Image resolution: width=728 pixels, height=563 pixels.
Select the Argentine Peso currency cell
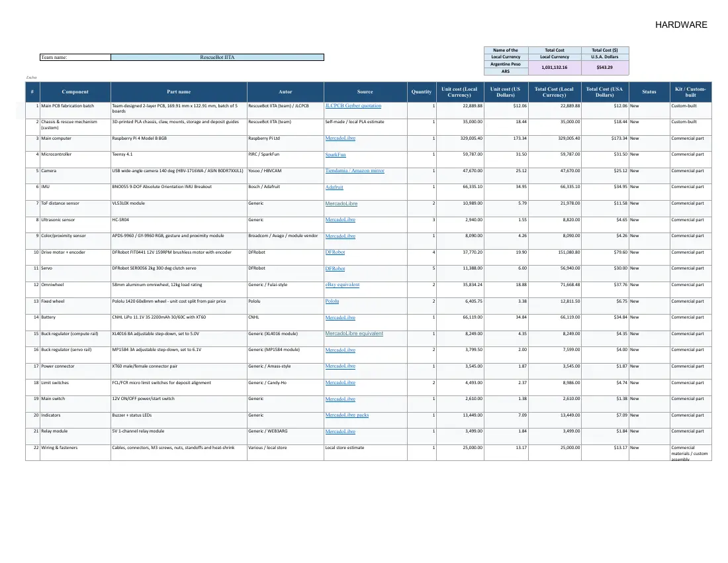pos(506,64)
